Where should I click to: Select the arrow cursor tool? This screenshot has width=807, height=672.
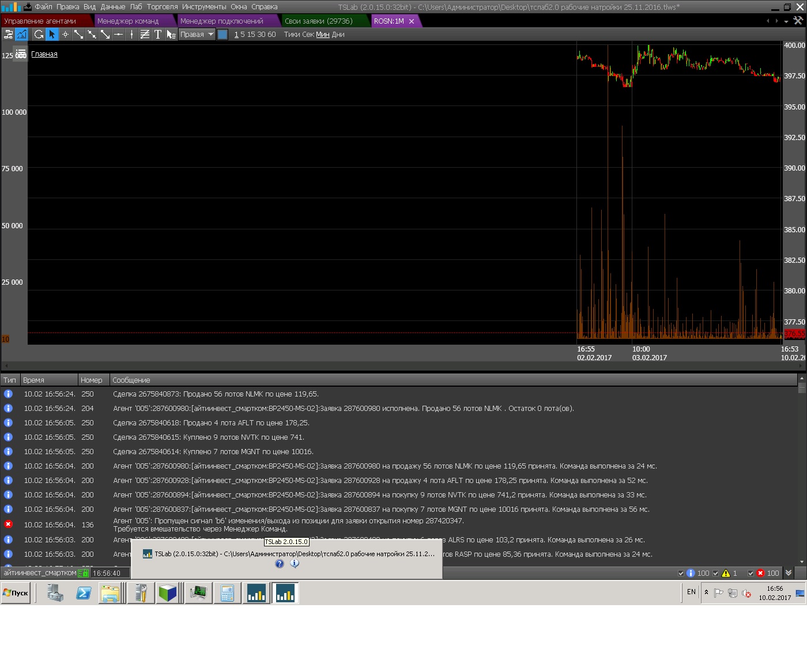click(52, 35)
